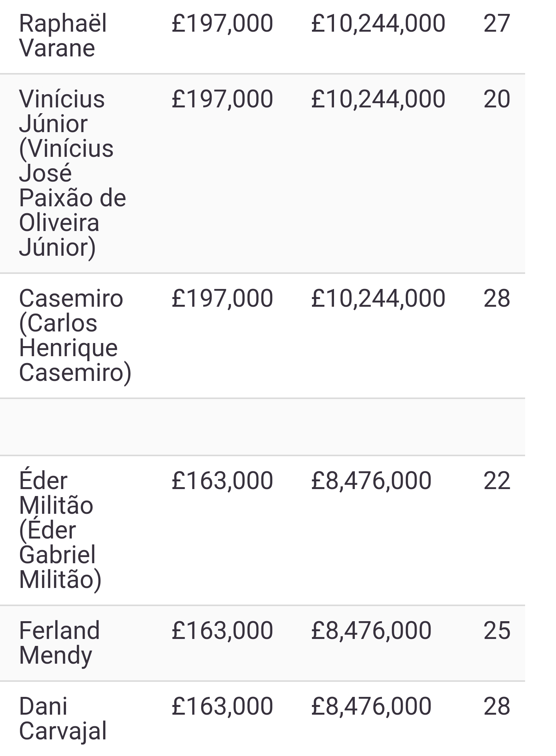This screenshot has width=556, height=756.
Task: Select the Casemiro name cell
Action: (x=75, y=335)
